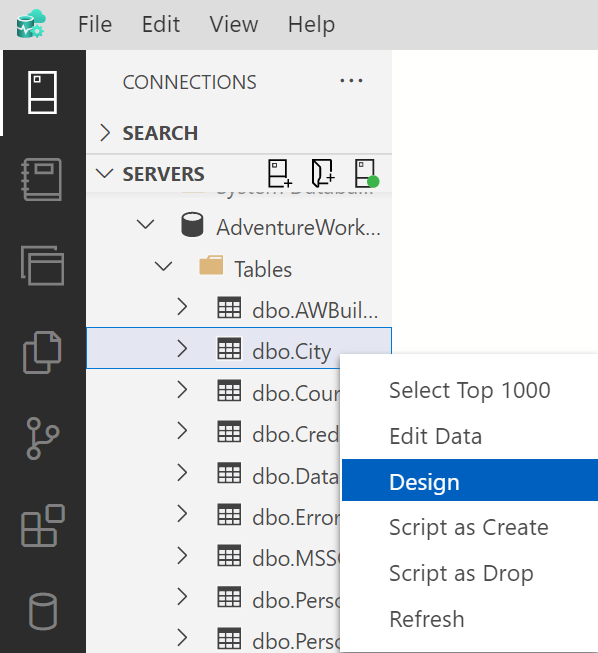The image size is (598, 653).
Task: Choose Script as Create option
Action: pos(470,528)
